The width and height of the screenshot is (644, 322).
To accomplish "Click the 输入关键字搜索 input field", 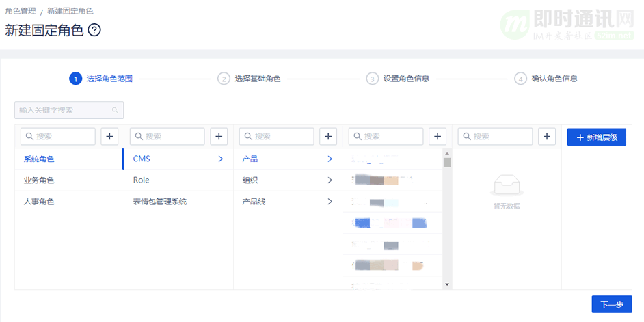I will [69, 110].
